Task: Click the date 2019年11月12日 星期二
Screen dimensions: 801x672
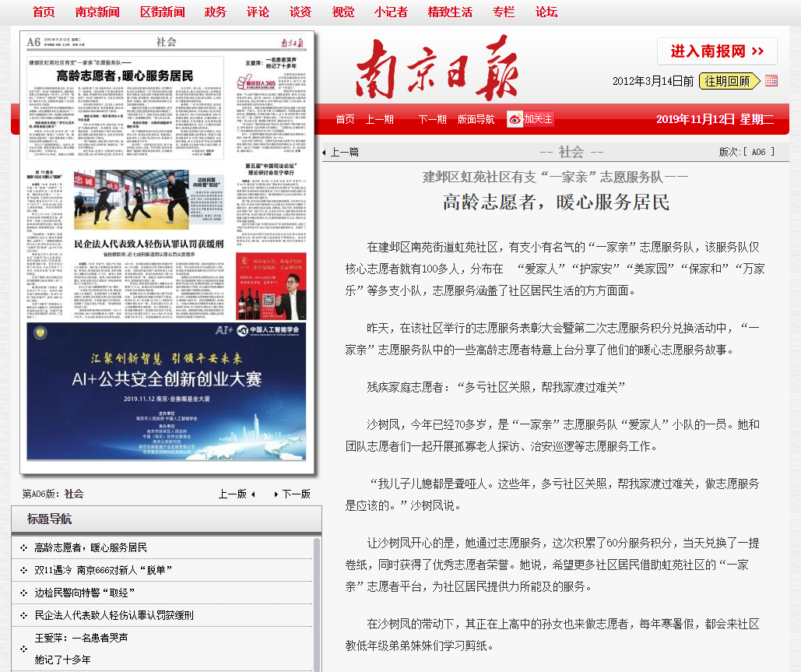Action: point(715,119)
